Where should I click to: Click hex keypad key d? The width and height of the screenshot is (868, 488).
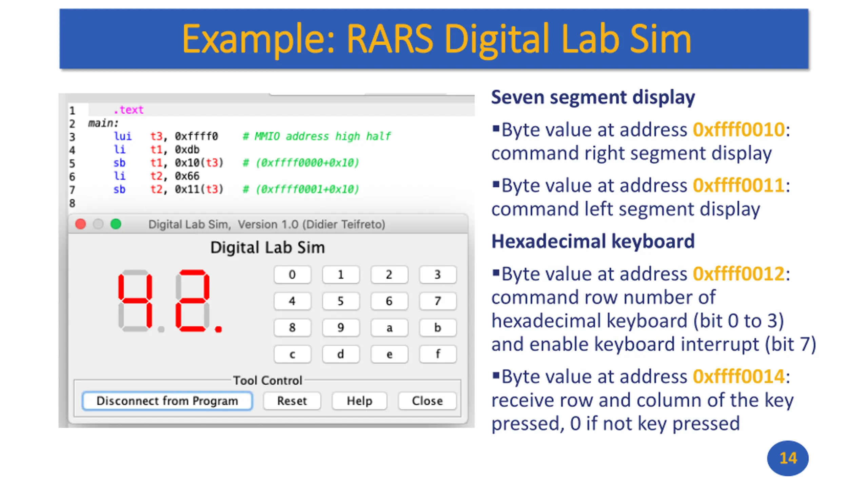tap(340, 354)
